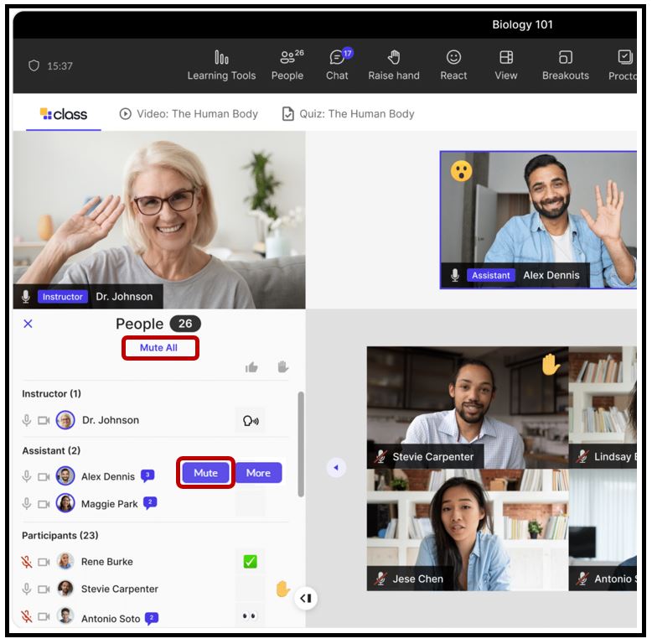Switch to Quiz: The Human Body tab
This screenshot has width=652, height=644.
348,114
